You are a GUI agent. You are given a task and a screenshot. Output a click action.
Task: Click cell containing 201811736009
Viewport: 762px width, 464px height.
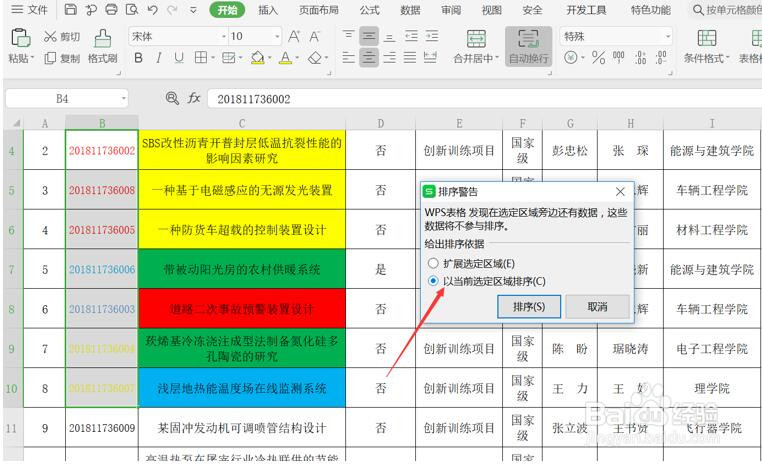click(x=102, y=428)
